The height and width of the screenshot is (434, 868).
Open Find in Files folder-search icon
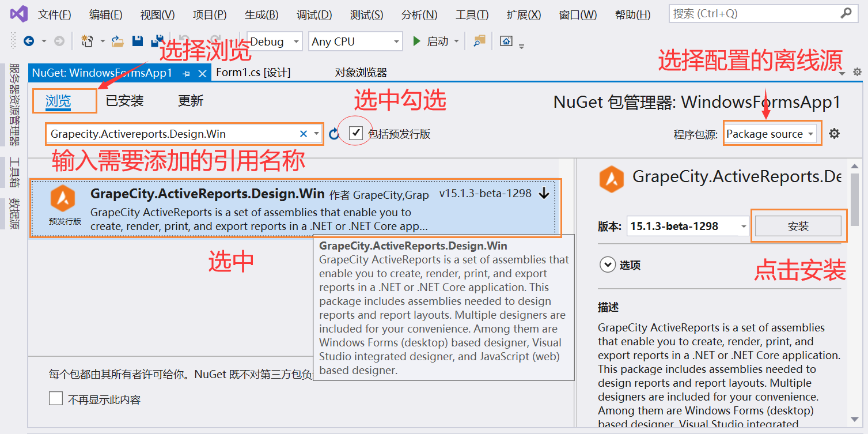click(479, 41)
